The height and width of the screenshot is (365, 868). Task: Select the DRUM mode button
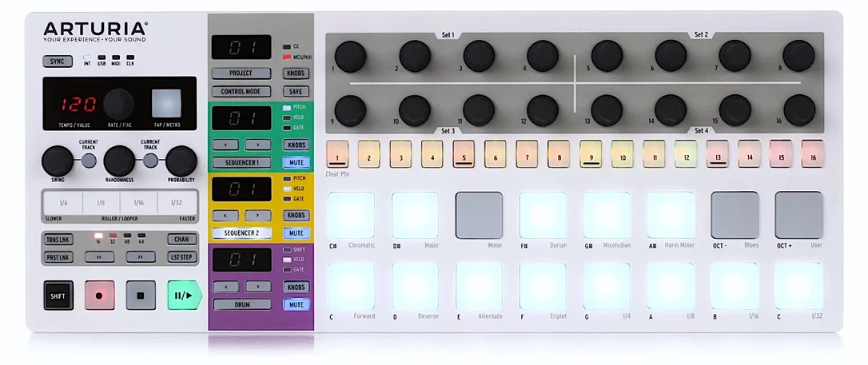point(242,304)
